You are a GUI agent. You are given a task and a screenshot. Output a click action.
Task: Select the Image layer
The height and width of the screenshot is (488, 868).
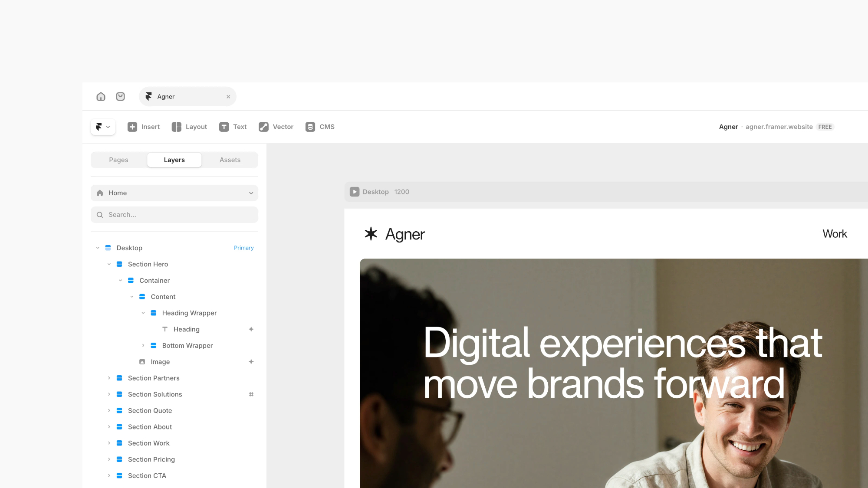tap(174, 362)
